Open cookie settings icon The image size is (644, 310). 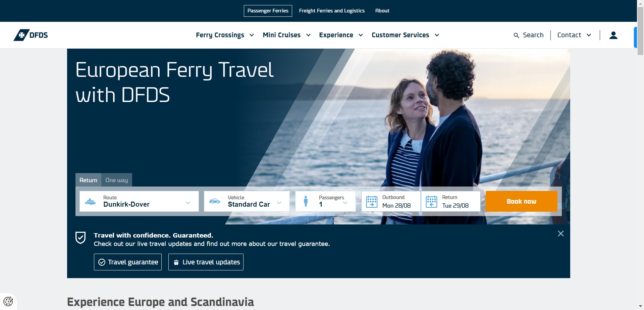point(8,301)
